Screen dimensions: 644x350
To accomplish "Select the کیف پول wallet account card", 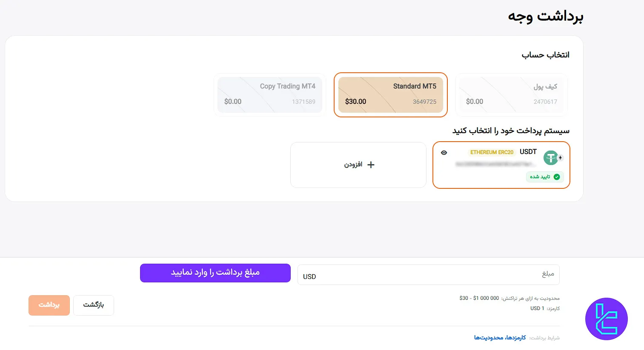I will click(x=510, y=94).
